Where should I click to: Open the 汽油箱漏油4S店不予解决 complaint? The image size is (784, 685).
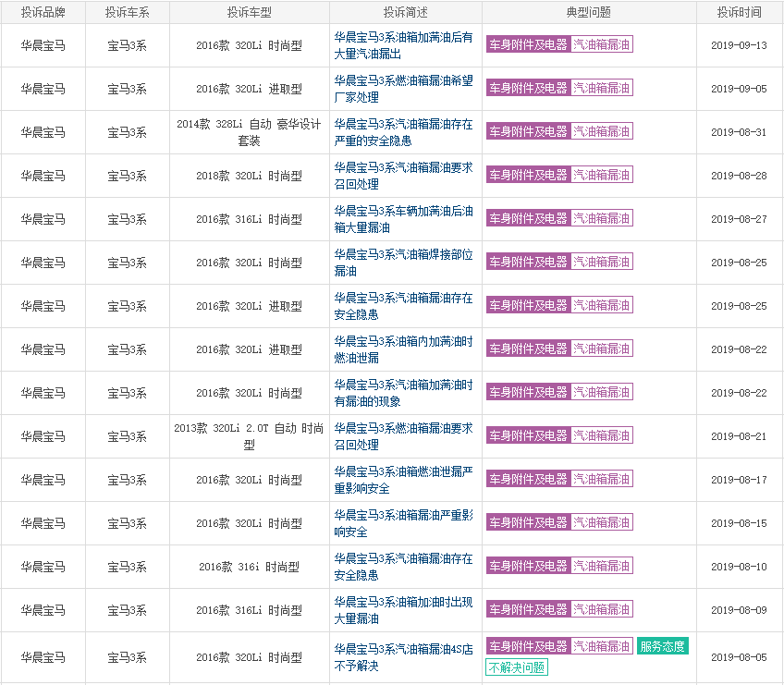(x=403, y=656)
